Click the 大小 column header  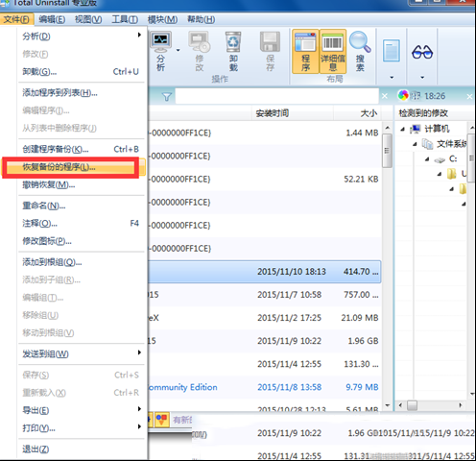(x=369, y=113)
